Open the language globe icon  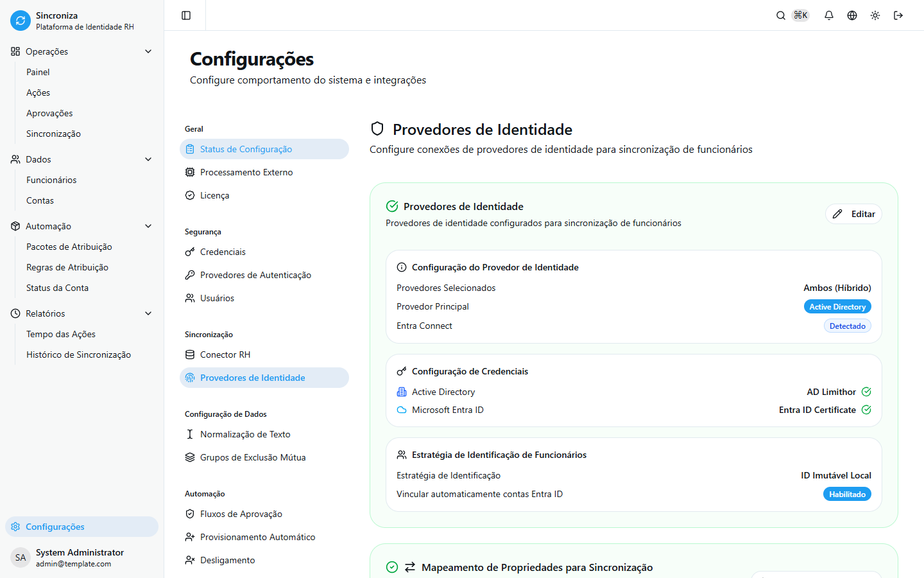point(851,15)
